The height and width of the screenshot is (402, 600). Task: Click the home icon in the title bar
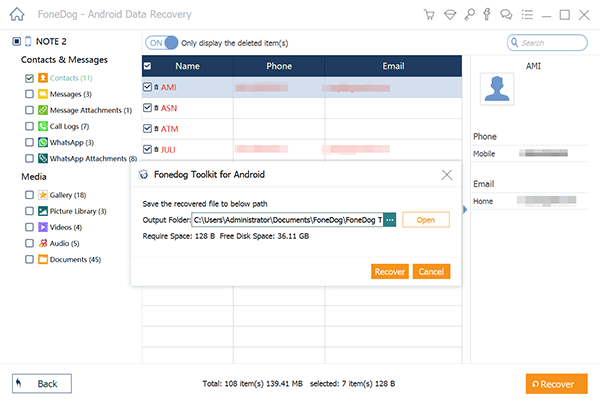pos(17,15)
